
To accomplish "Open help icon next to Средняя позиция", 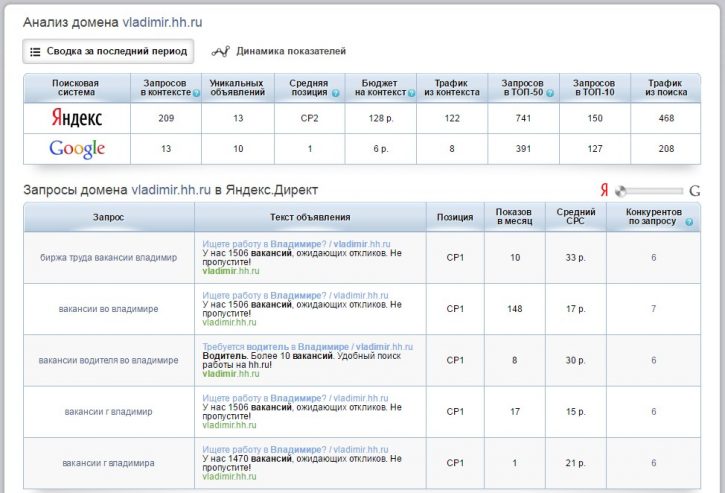I will (x=336, y=93).
